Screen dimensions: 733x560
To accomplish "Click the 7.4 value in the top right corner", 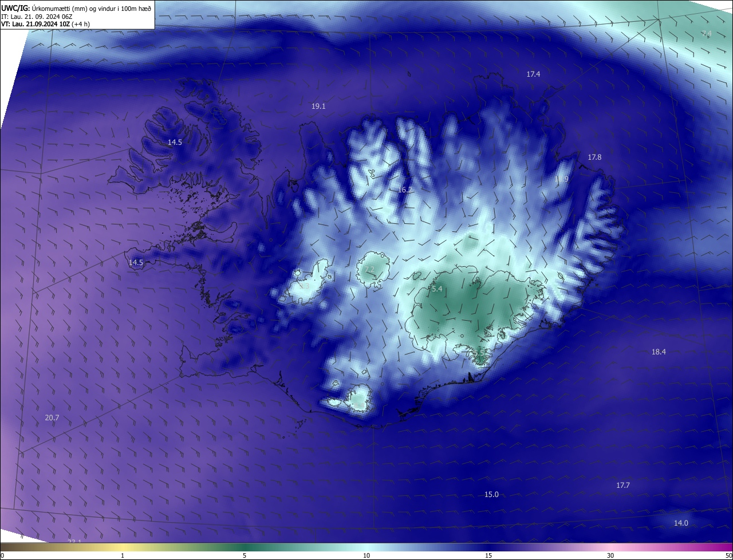I will [707, 34].
